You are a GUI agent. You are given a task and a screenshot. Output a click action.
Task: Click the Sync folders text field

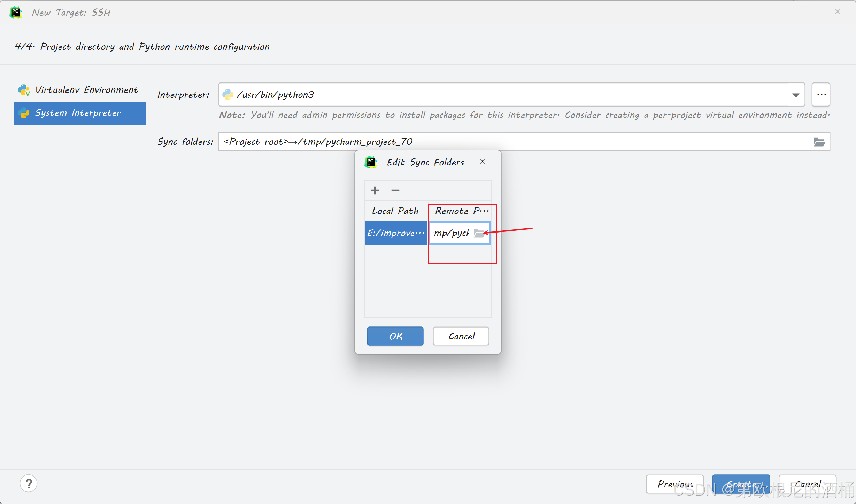pyautogui.click(x=524, y=142)
